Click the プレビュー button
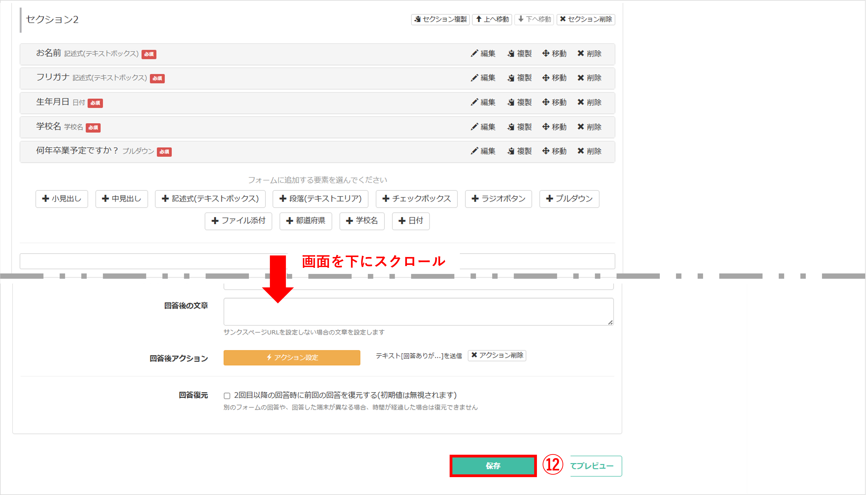 pos(596,466)
